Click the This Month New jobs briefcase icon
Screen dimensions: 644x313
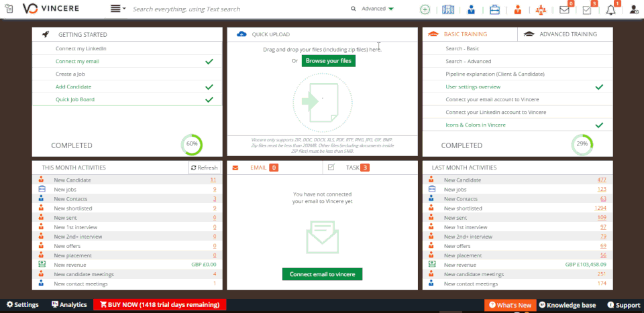(42, 189)
